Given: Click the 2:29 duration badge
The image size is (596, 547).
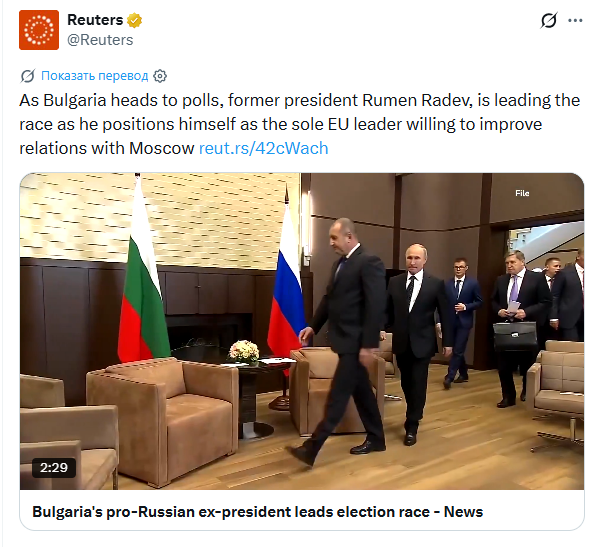Looking at the screenshot, I should click(54, 468).
